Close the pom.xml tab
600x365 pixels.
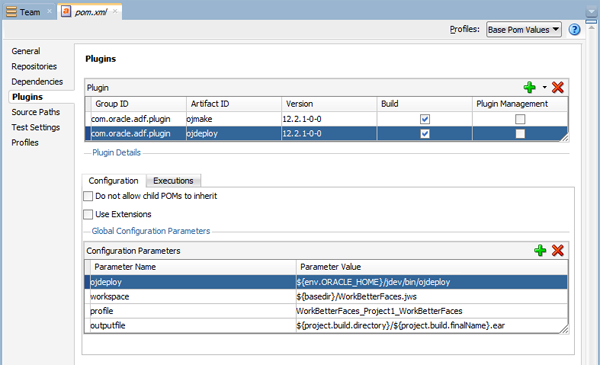click(115, 11)
